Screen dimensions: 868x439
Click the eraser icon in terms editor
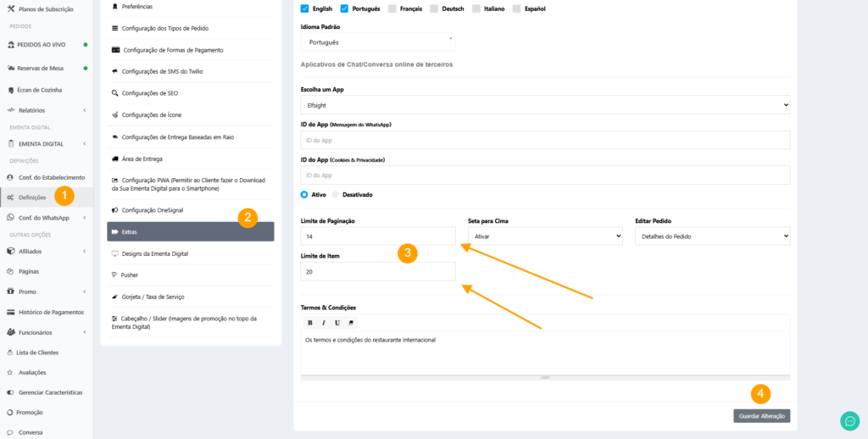352,323
